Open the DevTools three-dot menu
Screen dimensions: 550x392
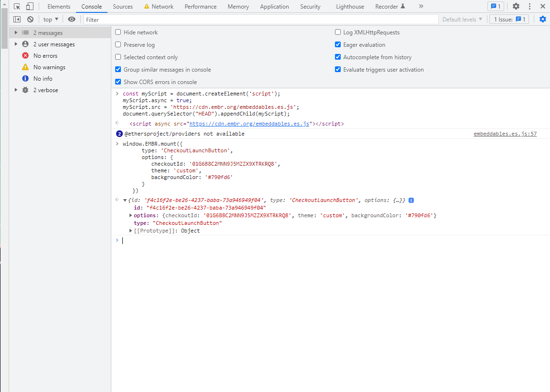(x=529, y=6)
